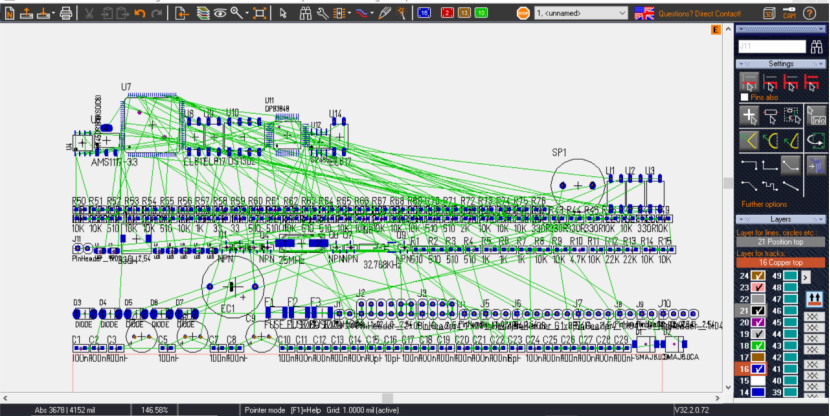The height and width of the screenshot is (417, 830).
Task: Toggle visibility of layer 23
Action: (759, 287)
